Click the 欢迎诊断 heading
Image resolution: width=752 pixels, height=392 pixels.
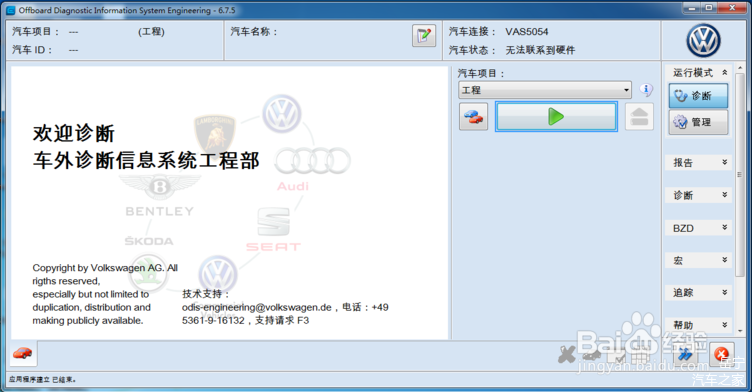click(74, 133)
